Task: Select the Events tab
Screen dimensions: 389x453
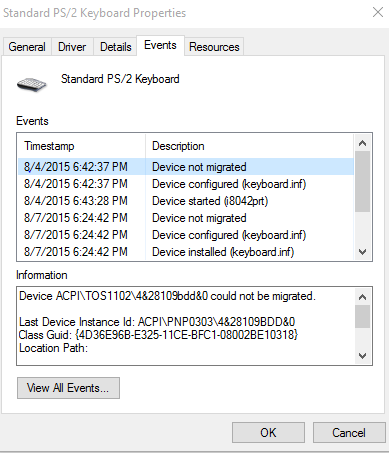Action: coord(160,45)
